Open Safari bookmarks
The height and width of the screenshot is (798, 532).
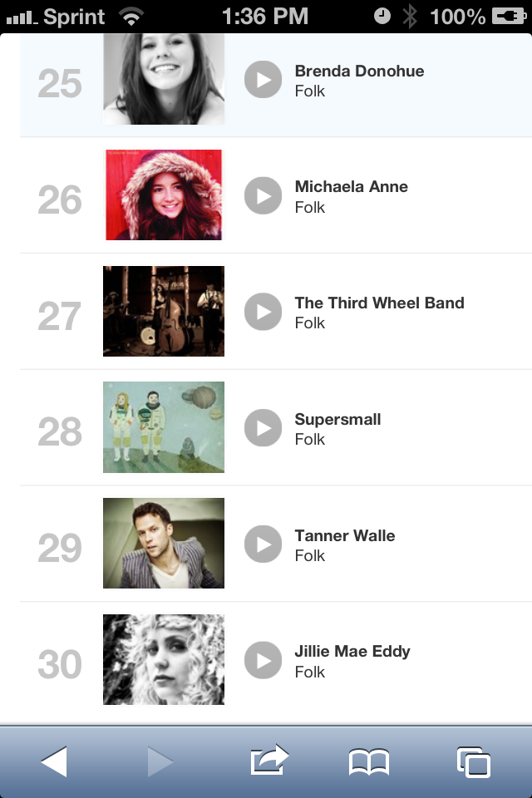click(369, 762)
